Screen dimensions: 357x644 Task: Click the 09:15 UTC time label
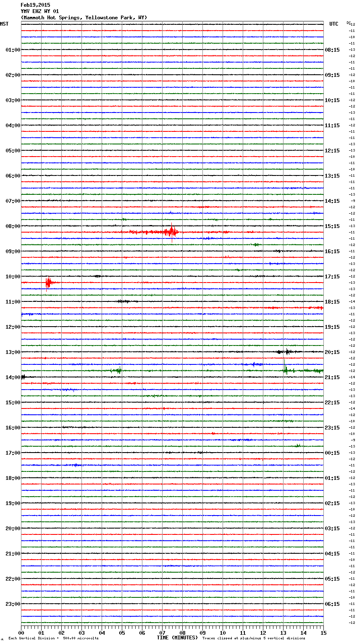(332, 75)
